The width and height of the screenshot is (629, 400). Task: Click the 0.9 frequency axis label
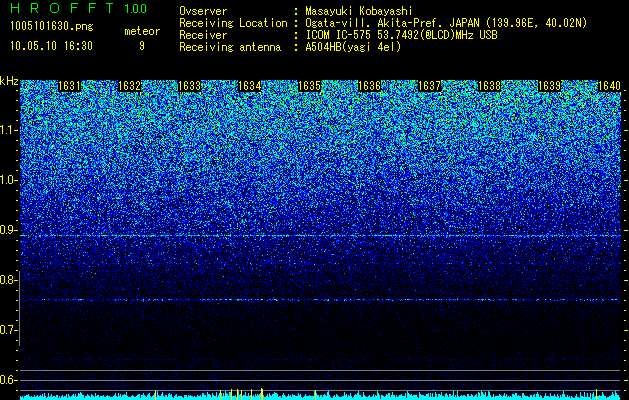[9, 230]
